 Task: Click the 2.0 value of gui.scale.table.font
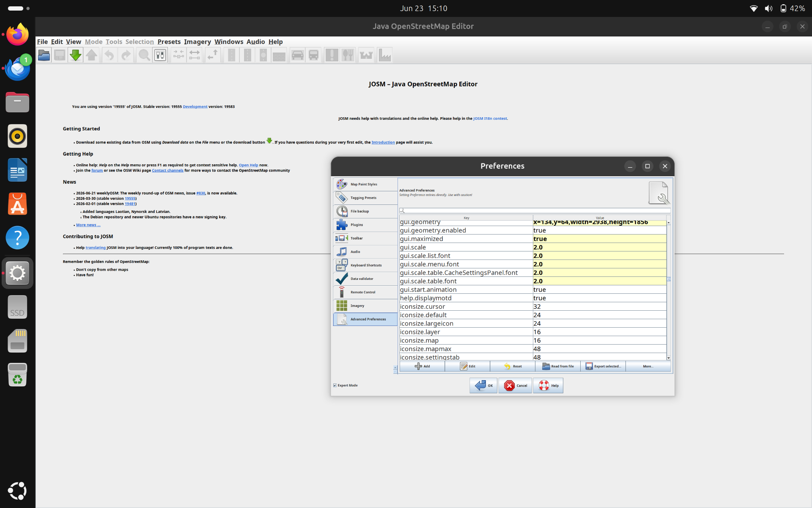pyautogui.click(x=600, y=281)
